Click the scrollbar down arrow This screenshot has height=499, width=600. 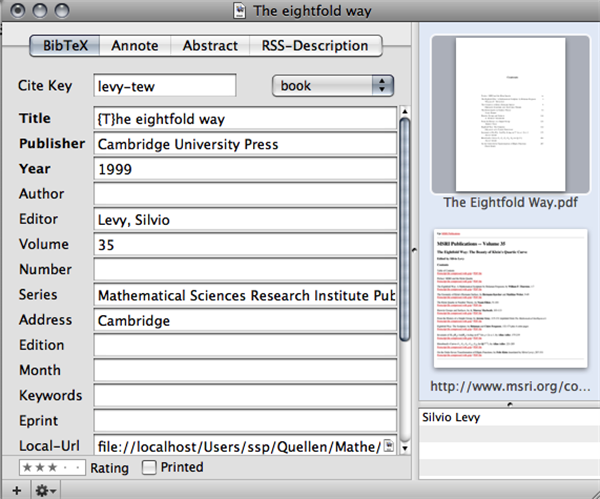point(405,448)
